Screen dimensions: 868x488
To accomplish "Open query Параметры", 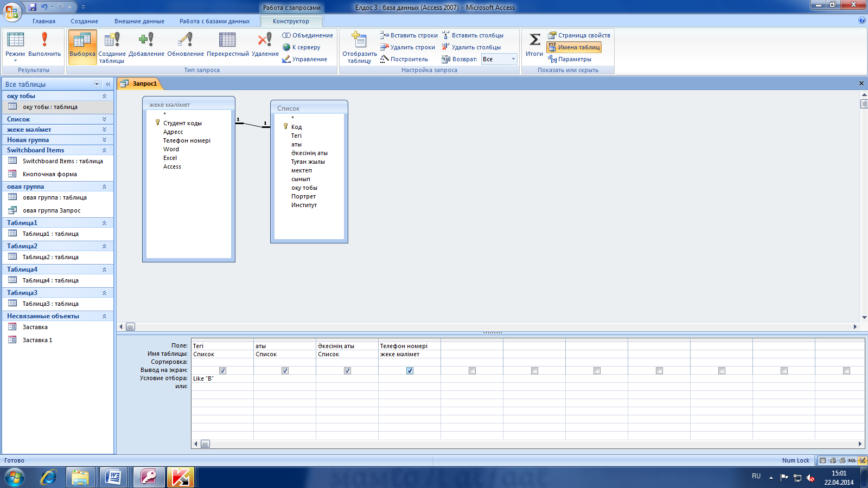I will click(570, 59).
